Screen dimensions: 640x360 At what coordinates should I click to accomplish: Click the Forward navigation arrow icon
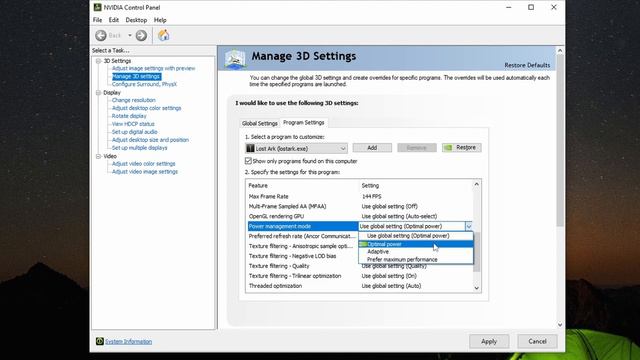click(141, 36)
